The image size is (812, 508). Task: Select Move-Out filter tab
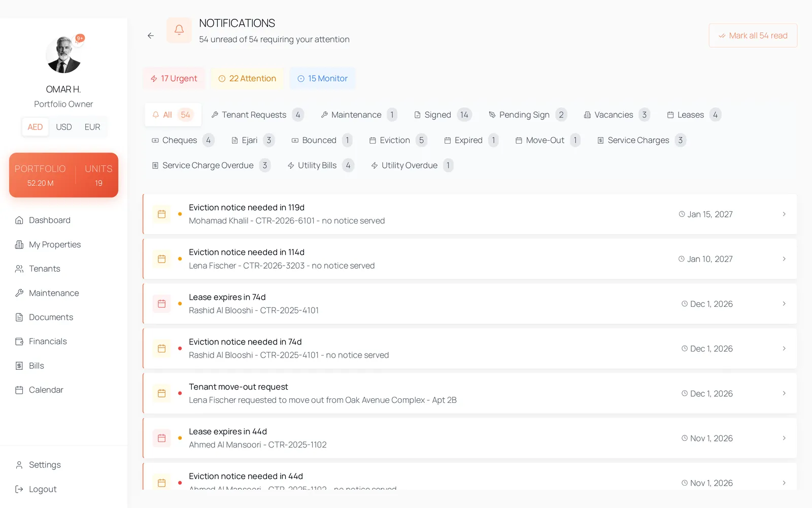[x=548, y=140]
